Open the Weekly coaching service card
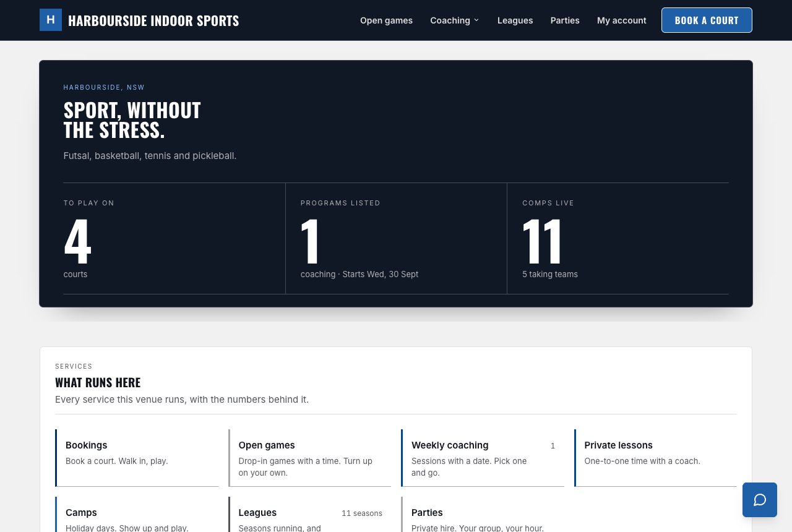This screenshot has height=532, width=792. coord(483,458)
